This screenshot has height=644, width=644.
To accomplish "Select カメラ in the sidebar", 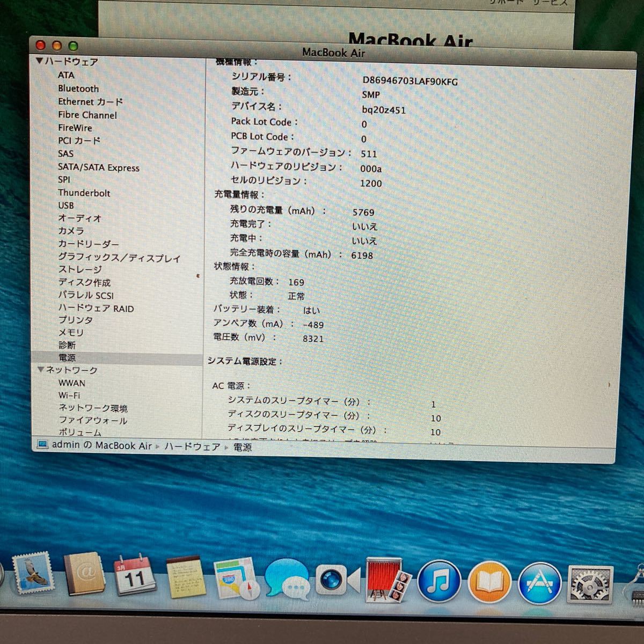I will (x=71, y=231).
